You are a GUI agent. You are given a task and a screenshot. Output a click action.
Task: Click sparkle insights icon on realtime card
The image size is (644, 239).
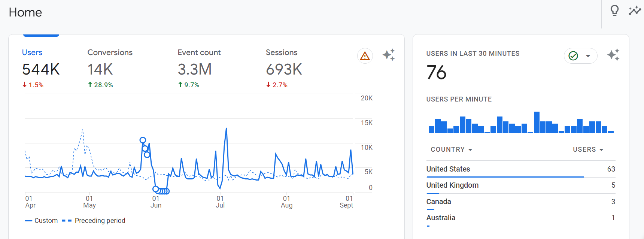pos(613,55)
